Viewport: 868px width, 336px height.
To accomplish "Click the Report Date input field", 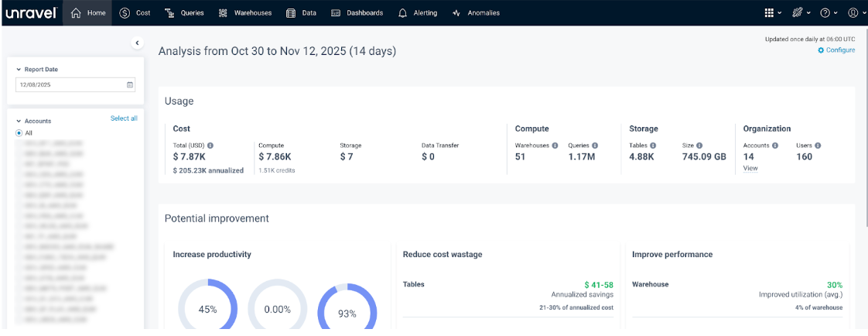I will click(70, 84).
